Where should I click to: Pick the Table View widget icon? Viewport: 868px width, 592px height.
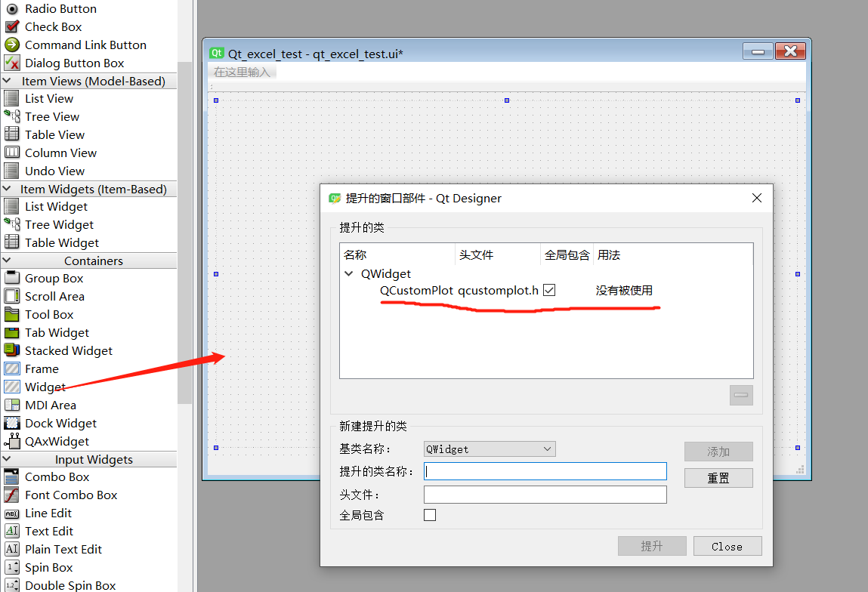(11, 134)
